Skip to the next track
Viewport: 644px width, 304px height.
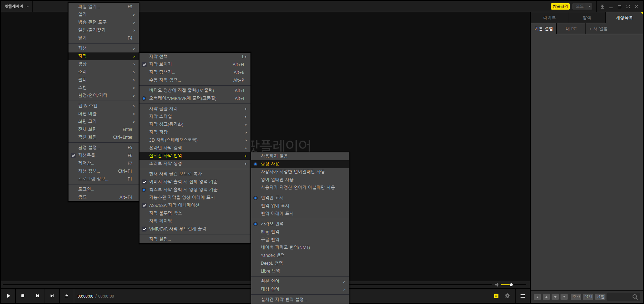click(52, 296)
